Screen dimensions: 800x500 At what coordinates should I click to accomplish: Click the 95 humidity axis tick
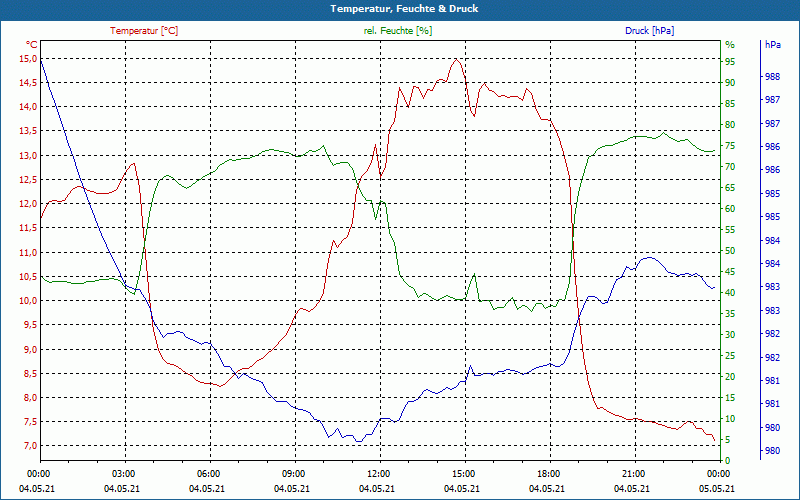(730, 62)
